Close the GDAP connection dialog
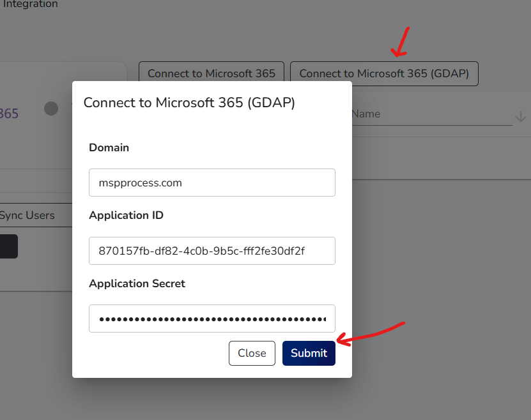 point(252,353)
